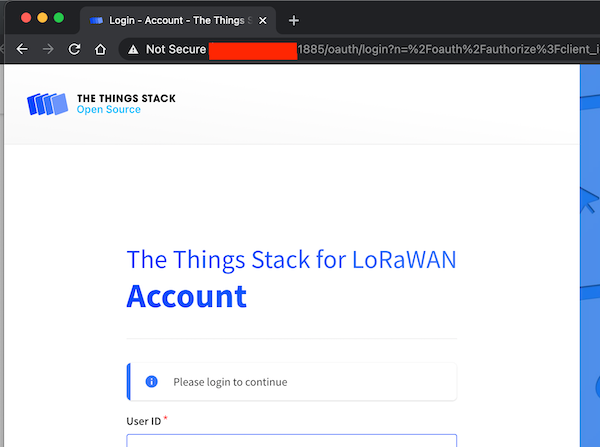This screenshot has width=600, height=447.
Task: Click the Please login to continue message
Action: tap(230, 382)
